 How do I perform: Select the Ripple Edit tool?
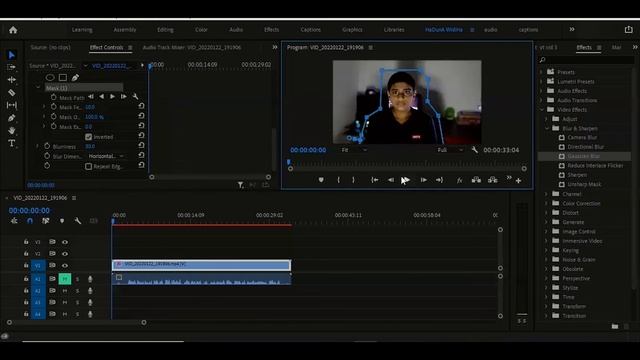point(11,80)
